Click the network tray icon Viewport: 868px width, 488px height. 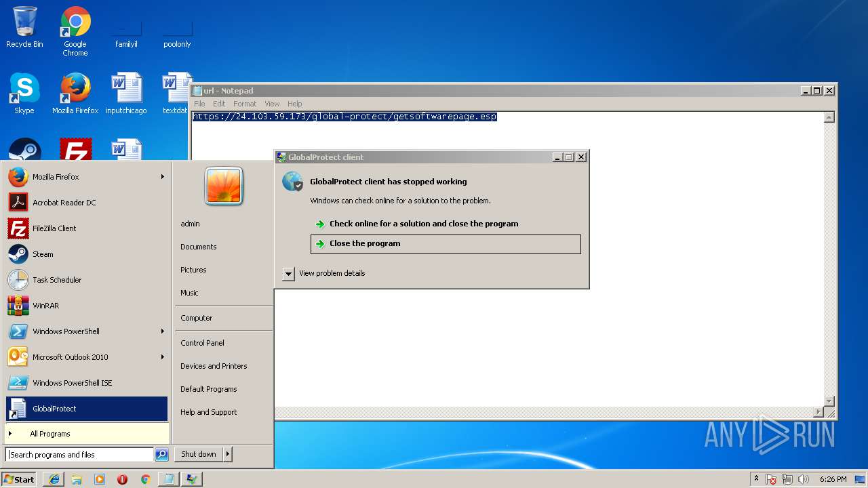point(787,479)
